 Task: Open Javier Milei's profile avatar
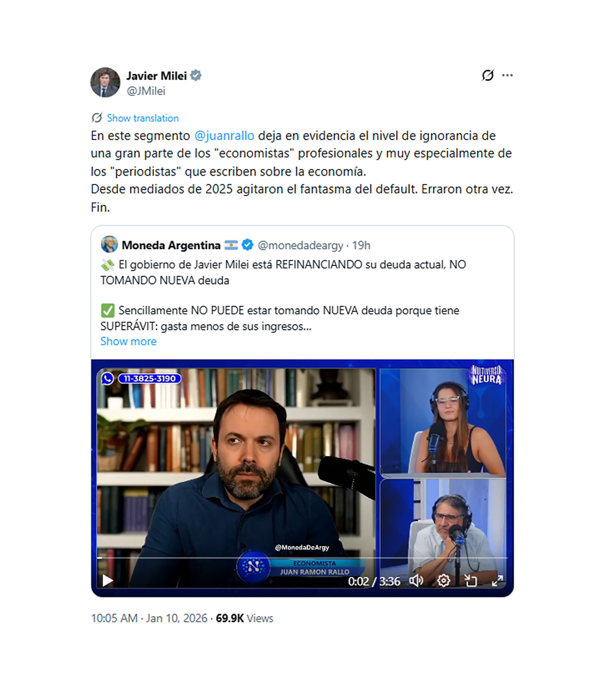pos(105,82)
